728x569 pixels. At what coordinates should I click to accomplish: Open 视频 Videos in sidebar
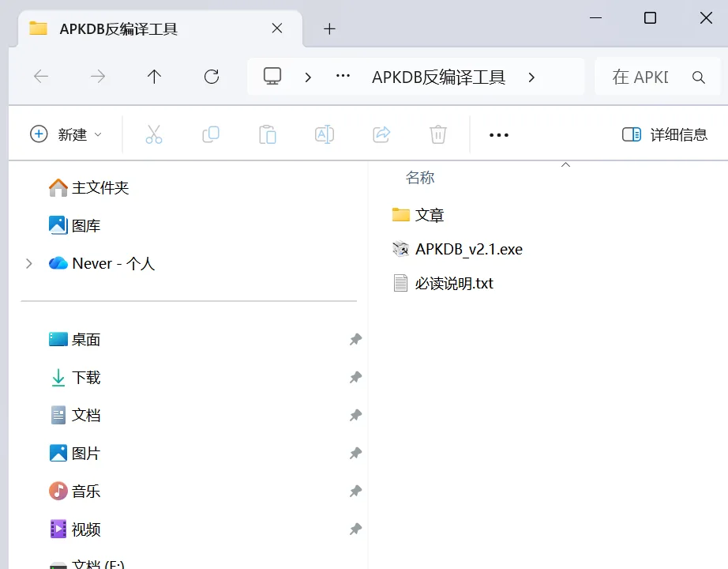[75, 529]
